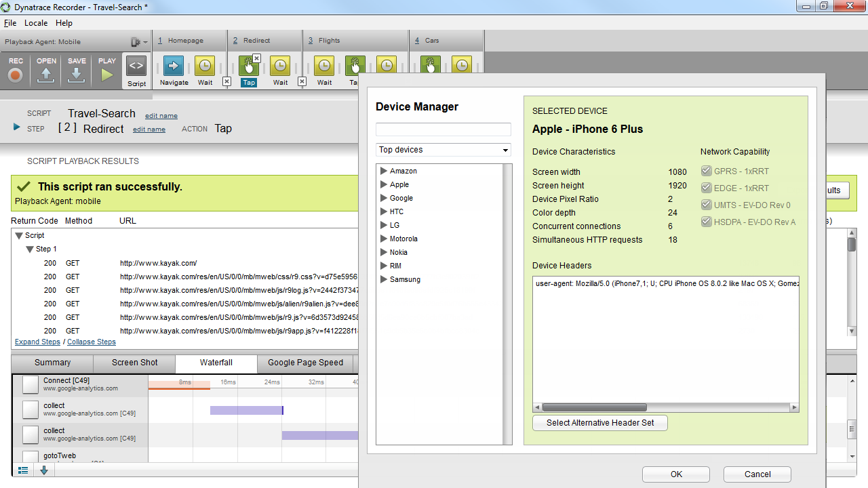Toggle UMTS - EV-DO Rev 0 checkbox
The width and height of the screenshot is (868, 488).
(x=706, y=205)
